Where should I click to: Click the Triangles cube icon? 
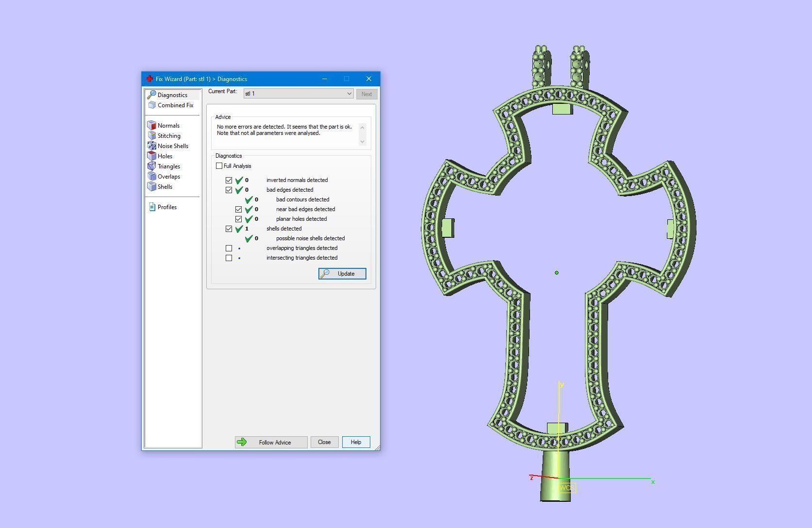pos(151,166)
